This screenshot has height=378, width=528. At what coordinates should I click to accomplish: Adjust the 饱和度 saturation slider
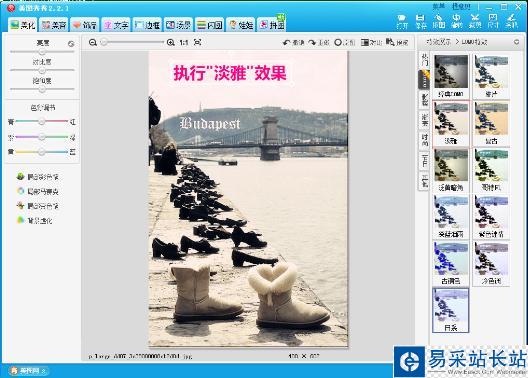click(42, 89)
